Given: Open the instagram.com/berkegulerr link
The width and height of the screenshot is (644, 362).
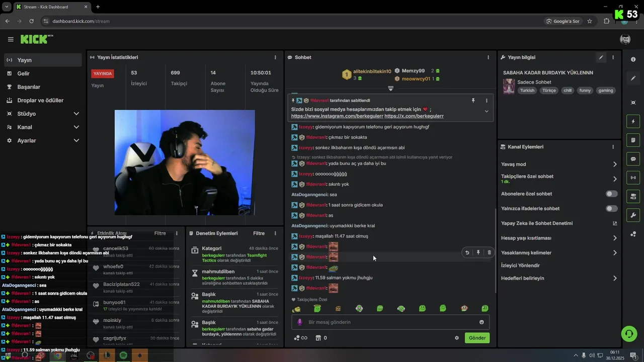Looking at the screenshot, I should point(337,116).
